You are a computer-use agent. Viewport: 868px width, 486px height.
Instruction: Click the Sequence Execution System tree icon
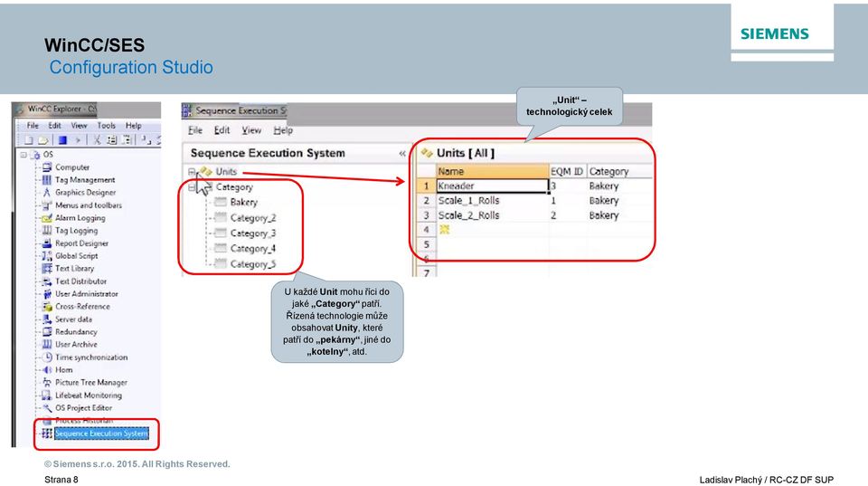[47, 434]
